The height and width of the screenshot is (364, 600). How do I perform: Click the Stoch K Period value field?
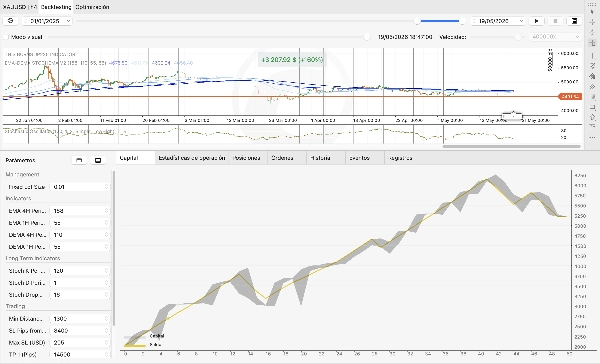[80, 271]
